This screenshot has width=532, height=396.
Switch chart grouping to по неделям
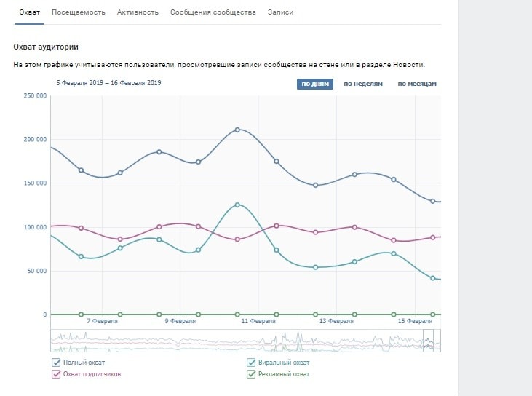363,84
